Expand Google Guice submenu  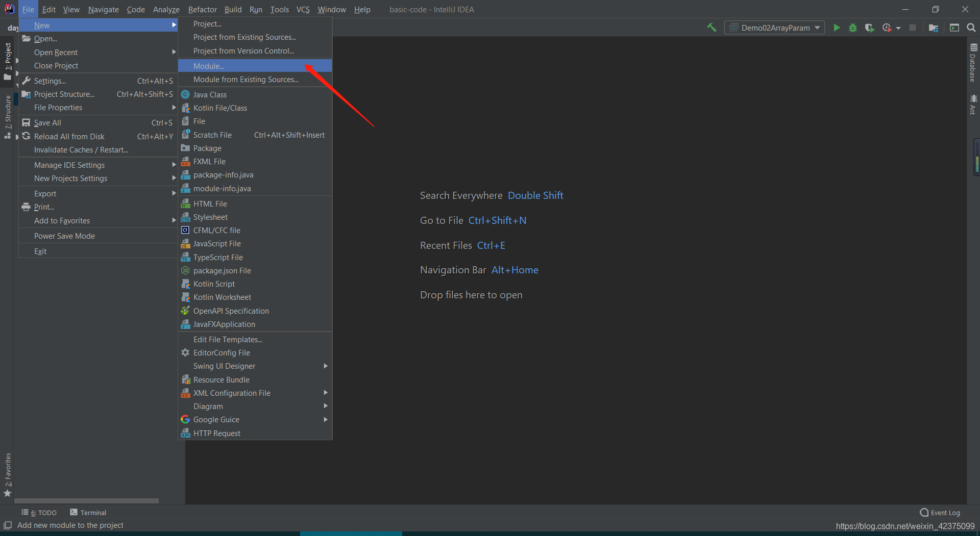tap(255, 420)
